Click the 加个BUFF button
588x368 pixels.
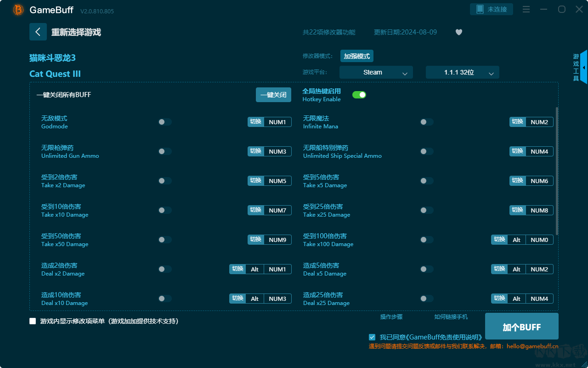click(x=522, y=327)
